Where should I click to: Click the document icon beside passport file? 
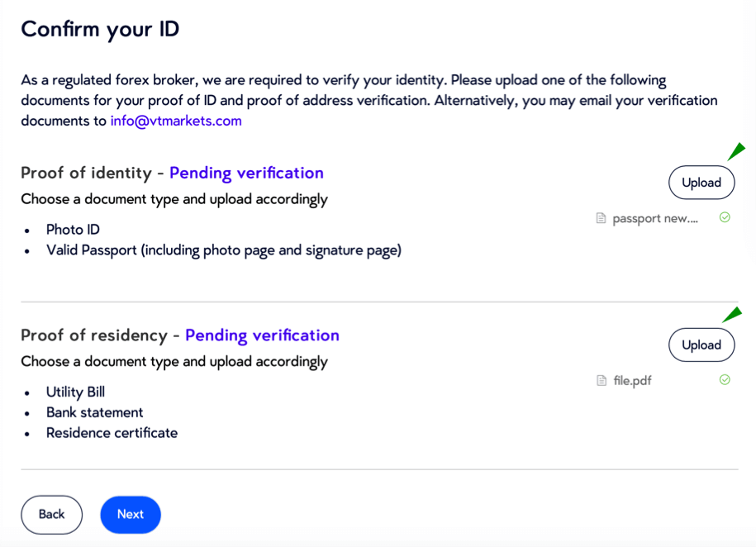601,219
